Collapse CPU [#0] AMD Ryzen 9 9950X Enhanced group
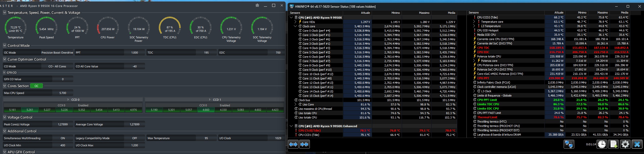This screenshot has width=644, height=154. tap(291, 126)
